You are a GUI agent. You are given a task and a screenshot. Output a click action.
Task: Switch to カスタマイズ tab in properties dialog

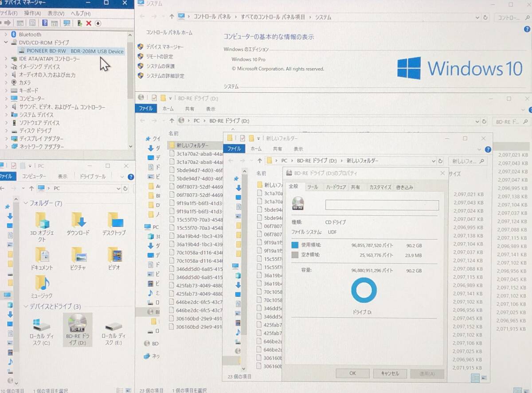(x=380, y=187)
